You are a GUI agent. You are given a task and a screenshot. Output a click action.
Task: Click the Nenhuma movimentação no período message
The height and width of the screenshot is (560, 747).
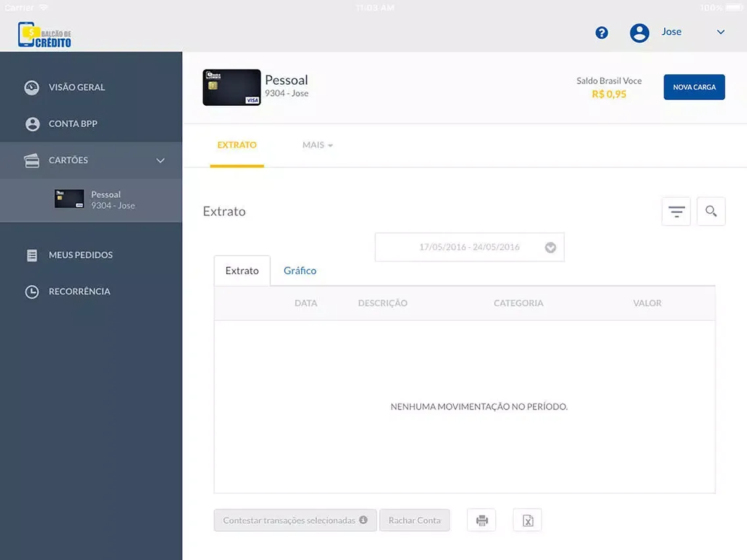(479, 407)
